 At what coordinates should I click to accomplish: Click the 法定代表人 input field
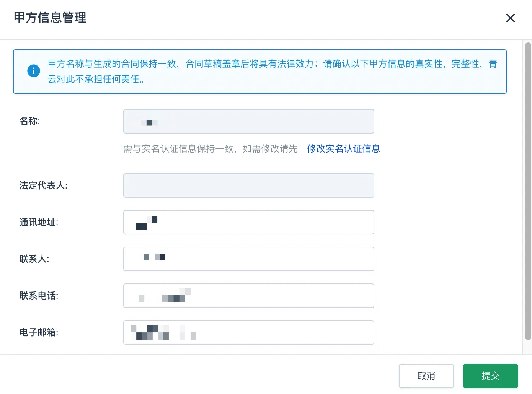point(249,186)
